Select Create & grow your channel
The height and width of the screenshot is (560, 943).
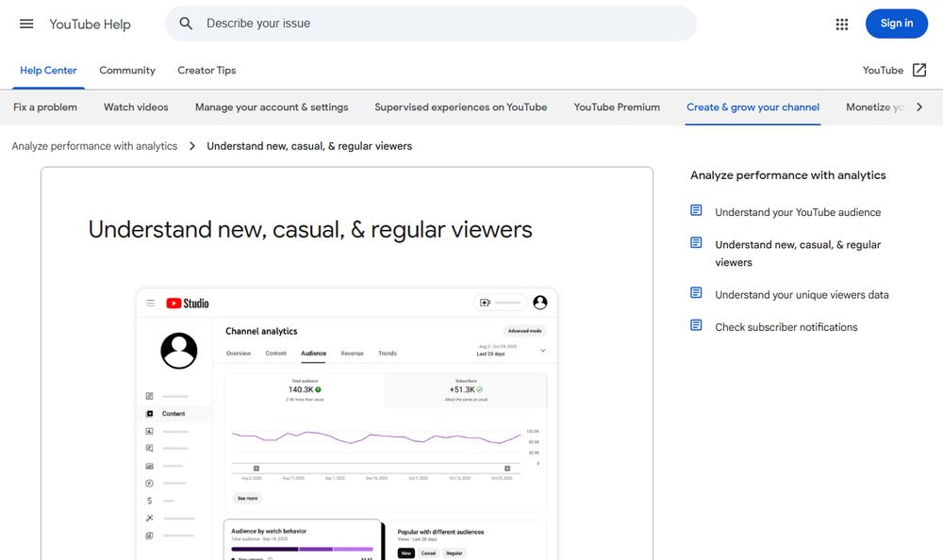pyautogui.click(x=753, y=107)
